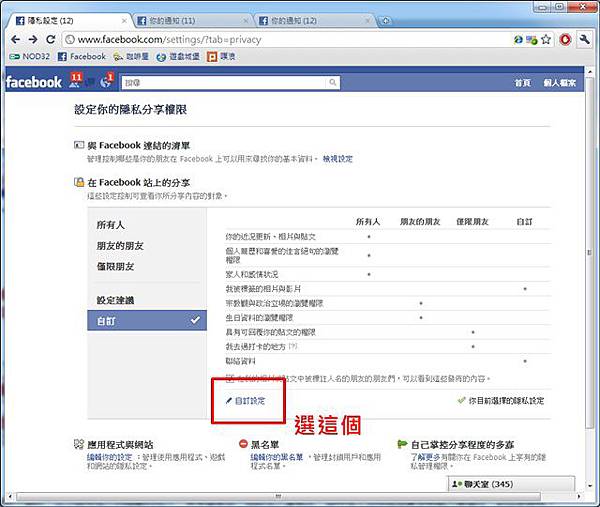
Task: Click 編輯你的黑名單 link
Action: pos(277,457)
